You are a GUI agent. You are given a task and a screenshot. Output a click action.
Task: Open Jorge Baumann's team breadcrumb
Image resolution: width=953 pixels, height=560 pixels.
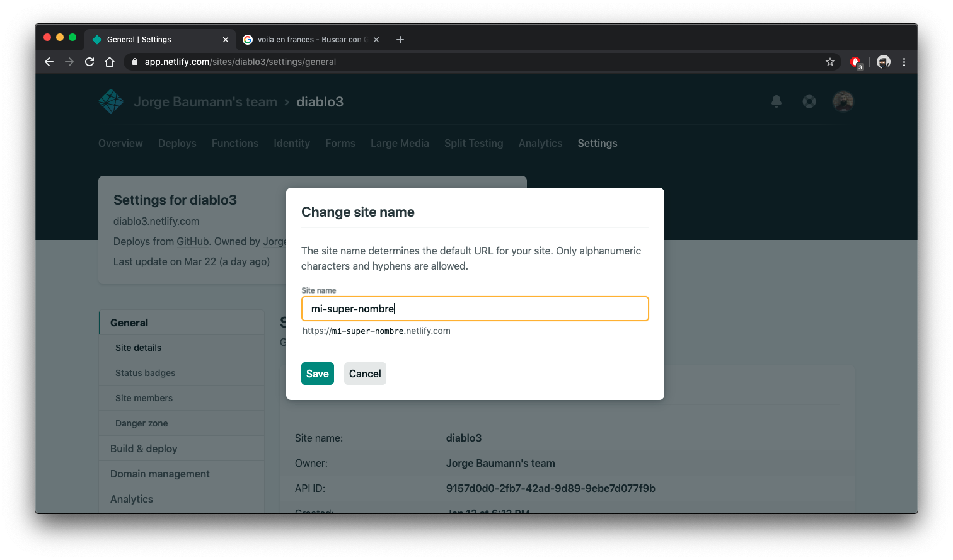[205, 102]
